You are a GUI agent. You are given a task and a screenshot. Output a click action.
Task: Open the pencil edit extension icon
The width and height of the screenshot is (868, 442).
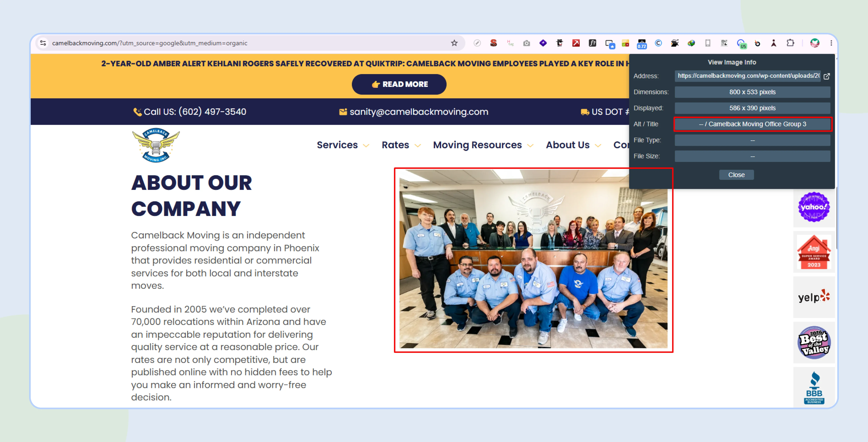[x=477, y=43]
